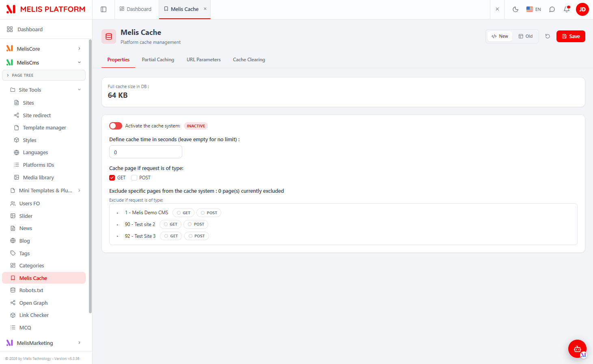Open the chatbot assistant floating button

point(577,349)
